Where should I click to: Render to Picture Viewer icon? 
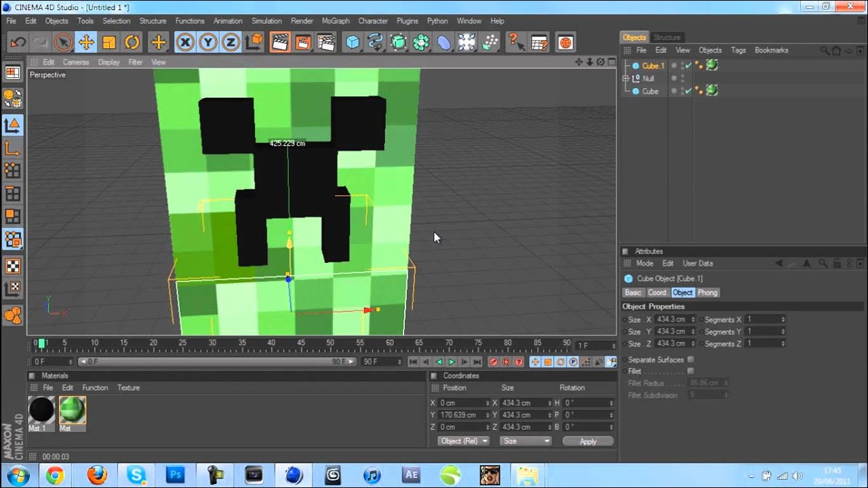coord(303,43)
